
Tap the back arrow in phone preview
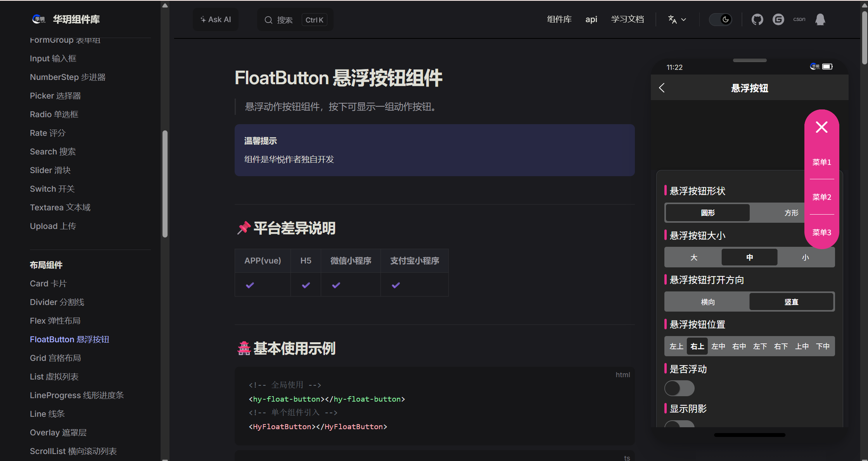pos(662,88)
